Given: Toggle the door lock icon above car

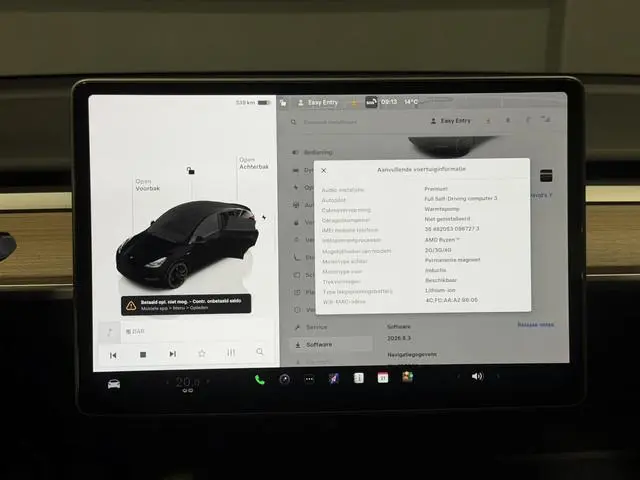Looking at the screenshot, I should [190, 170].
